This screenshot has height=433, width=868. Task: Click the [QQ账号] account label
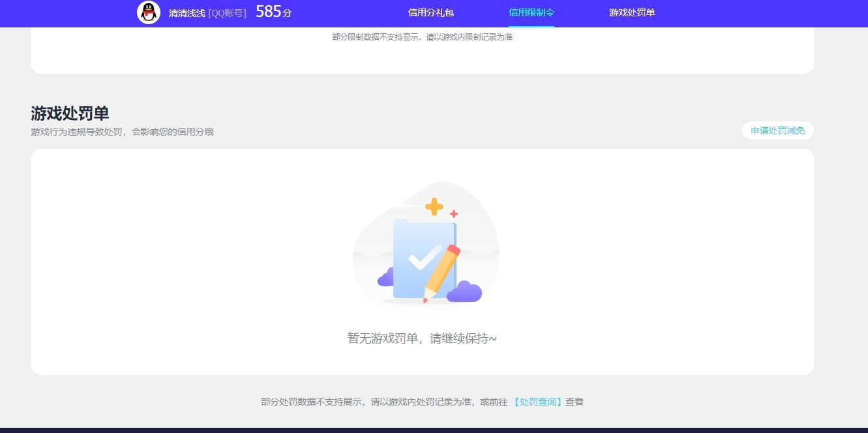[227, 13]
